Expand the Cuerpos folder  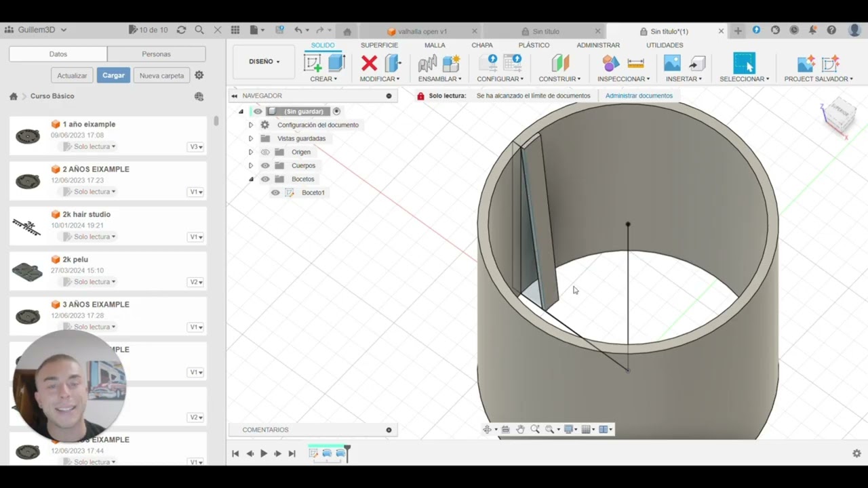251,165
